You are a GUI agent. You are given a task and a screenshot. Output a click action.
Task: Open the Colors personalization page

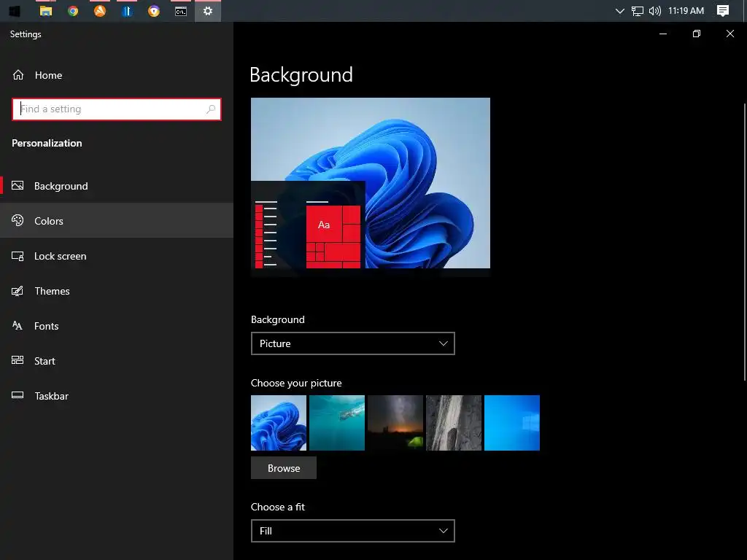(117, 220)
